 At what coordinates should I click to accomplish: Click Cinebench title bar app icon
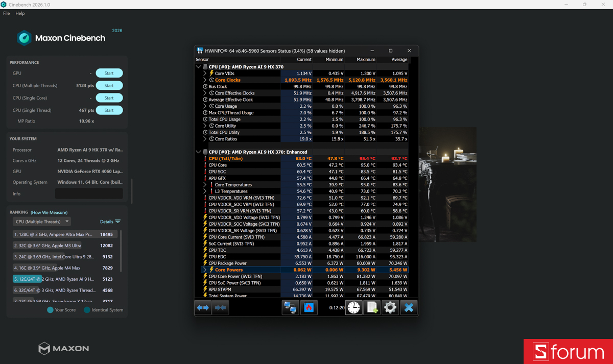(x=4, y=5)
